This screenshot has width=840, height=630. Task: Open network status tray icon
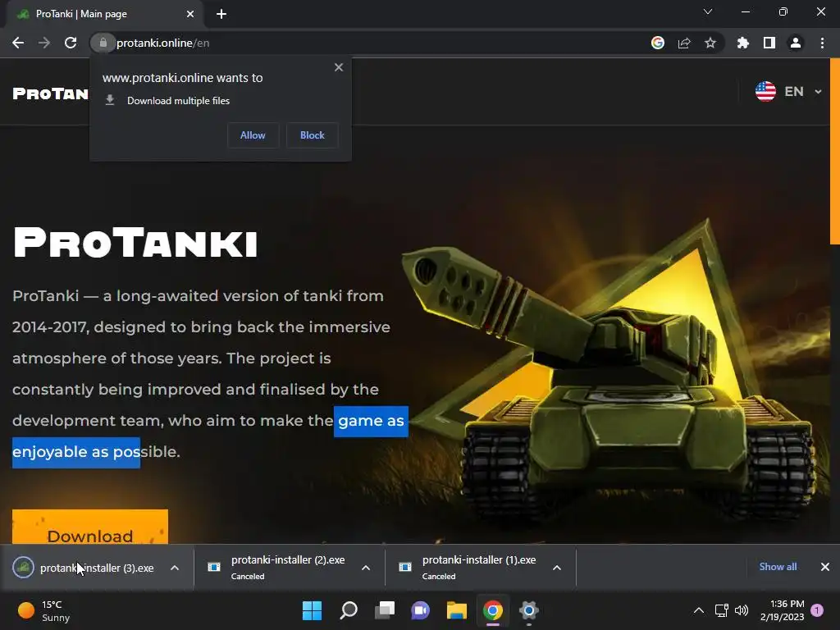[x=722, y=610]
